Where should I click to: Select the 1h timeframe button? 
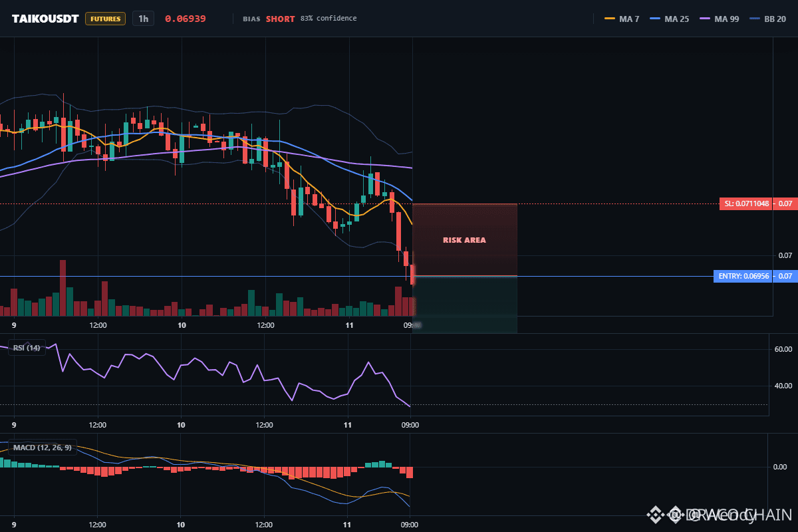point(143,19)
